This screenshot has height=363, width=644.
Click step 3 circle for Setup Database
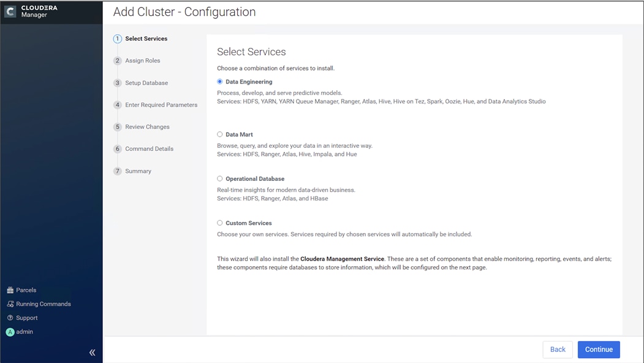tap(118, 83)
